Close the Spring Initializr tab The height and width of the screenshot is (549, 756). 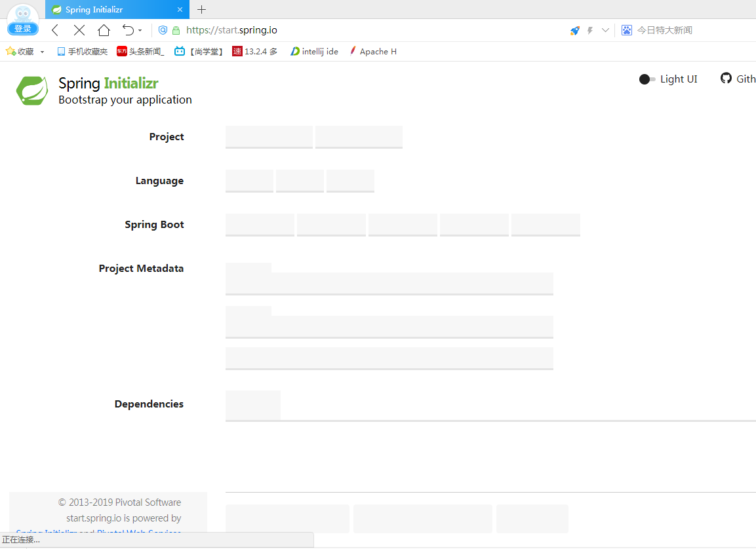pyautogui.click(x=180, y=10)
